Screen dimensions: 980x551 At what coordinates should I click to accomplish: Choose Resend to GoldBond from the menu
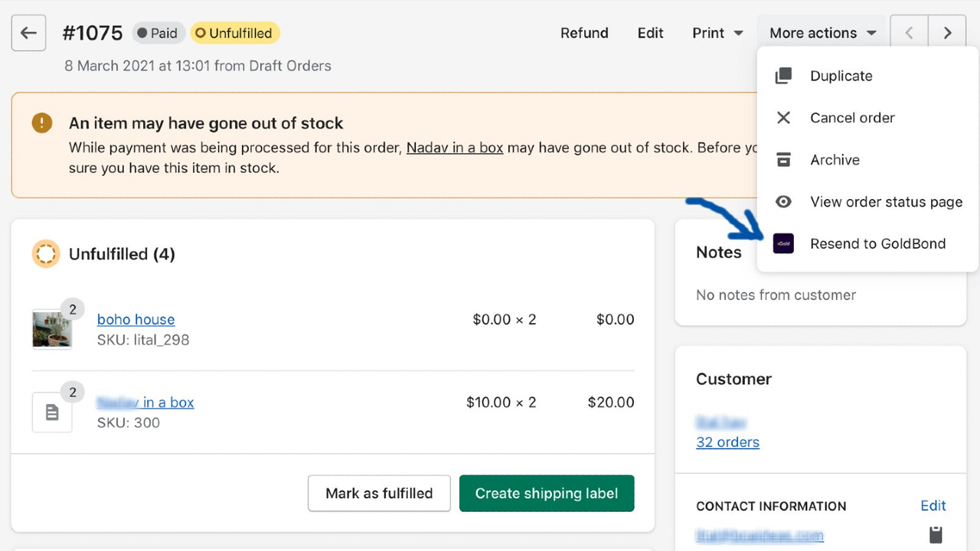(877, 243)
